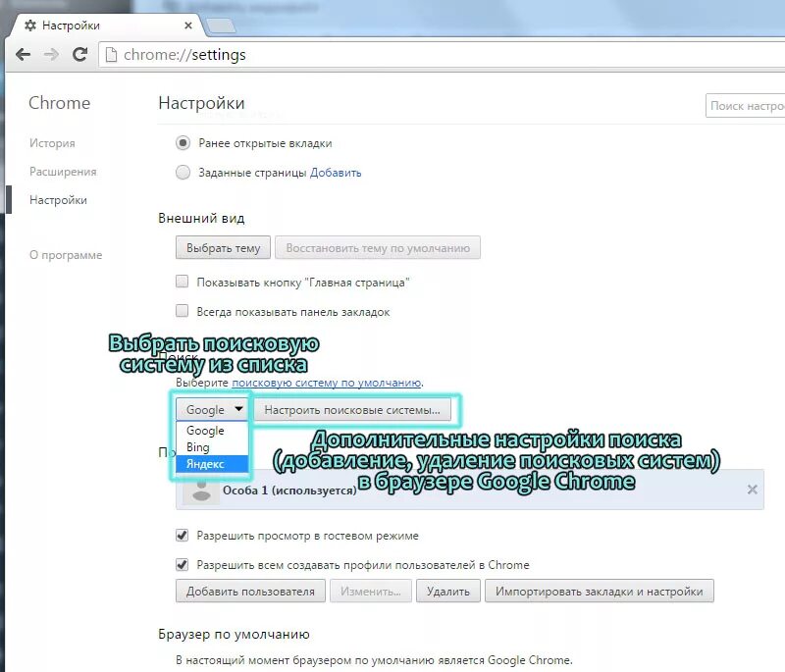Screen dimensions: 785x672
Task: Click the page icon in the address bar
Action: click(x=111, y=55)
